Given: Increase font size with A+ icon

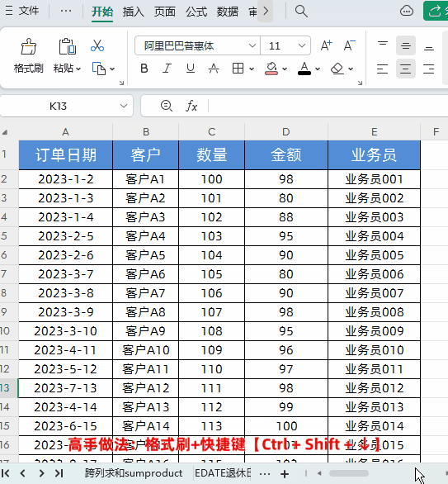Looking at the screenshot, I should pos(326,45).
